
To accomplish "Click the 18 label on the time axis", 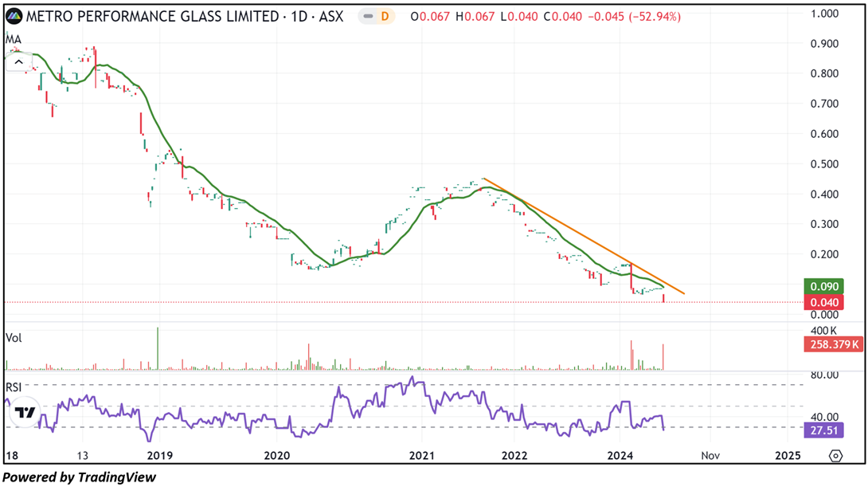I will point(12,456).
